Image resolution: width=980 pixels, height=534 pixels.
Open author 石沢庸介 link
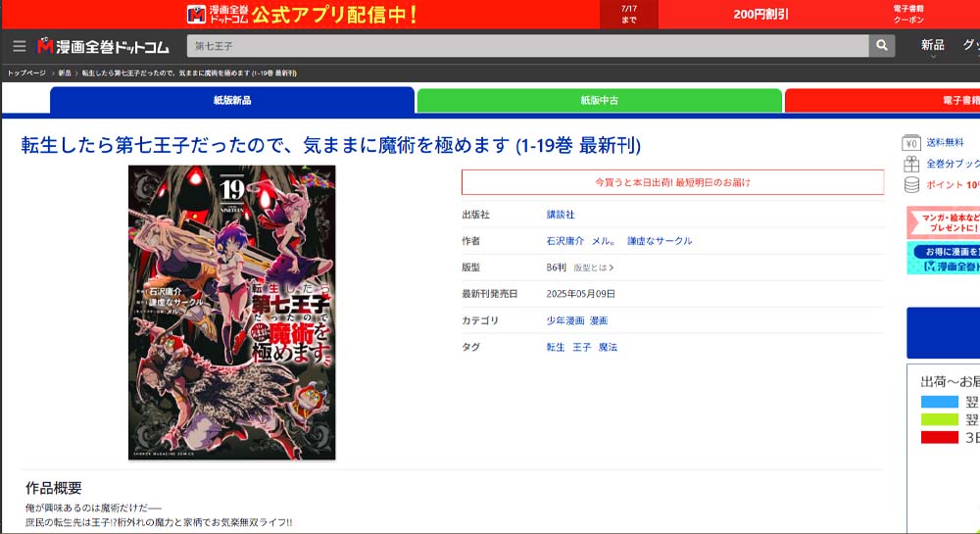565,241
